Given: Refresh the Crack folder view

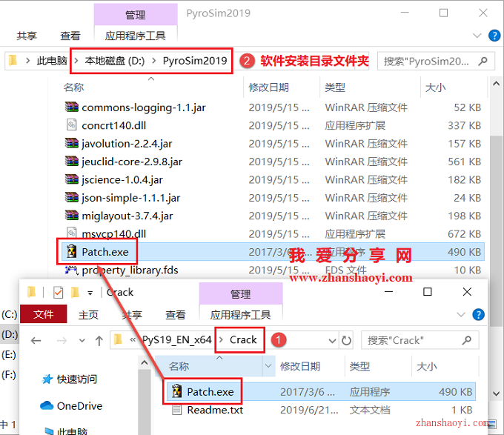Looking at the screenshot, I should [346, 340].
